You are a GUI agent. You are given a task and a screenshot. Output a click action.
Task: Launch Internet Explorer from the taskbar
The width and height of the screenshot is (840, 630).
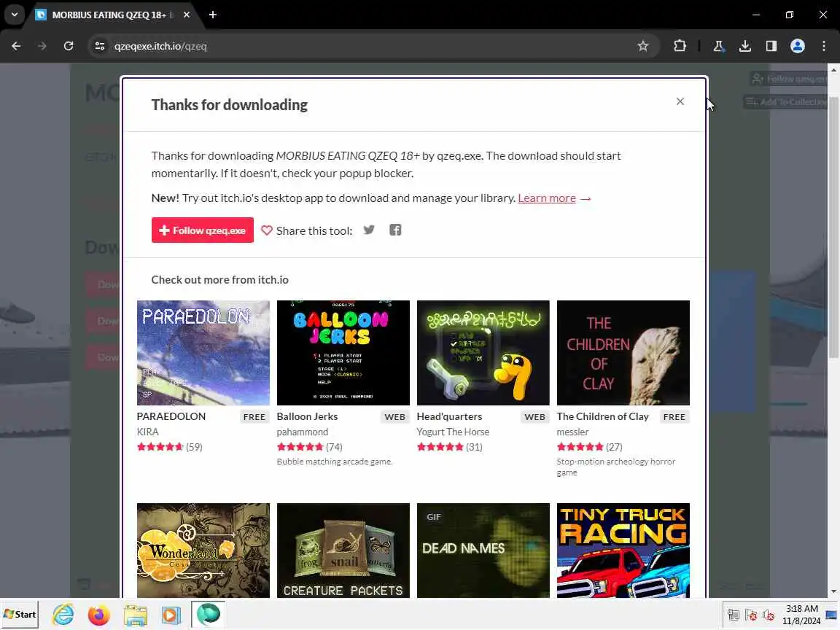63,615
